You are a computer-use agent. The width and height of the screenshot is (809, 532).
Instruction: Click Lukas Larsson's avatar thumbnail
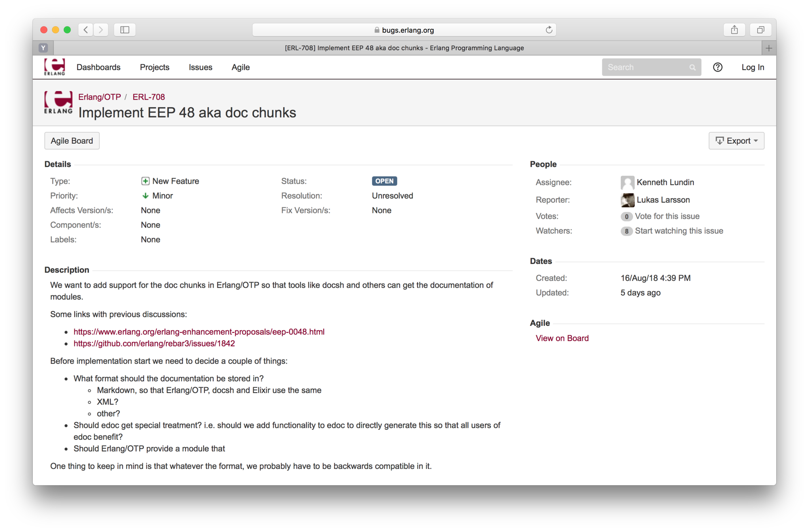[627, 200]
